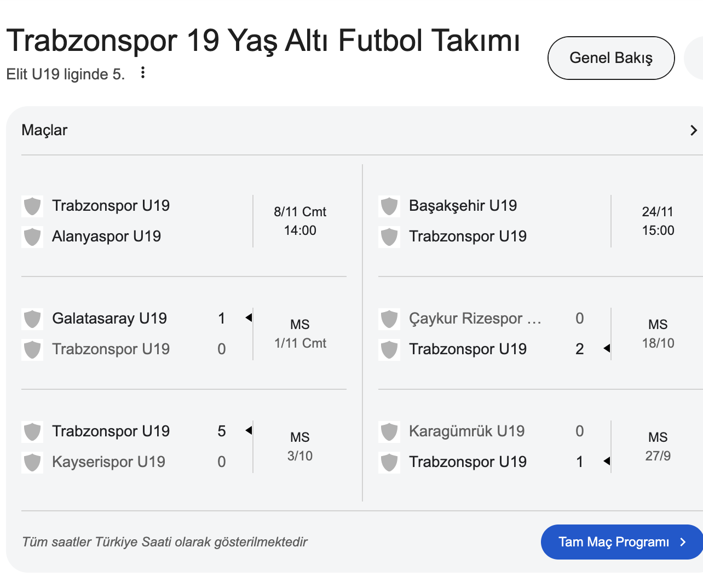Click the Çaykur Rizespor team crest
The height and width of the screenshot is (588, 703).
coord(389,319)
